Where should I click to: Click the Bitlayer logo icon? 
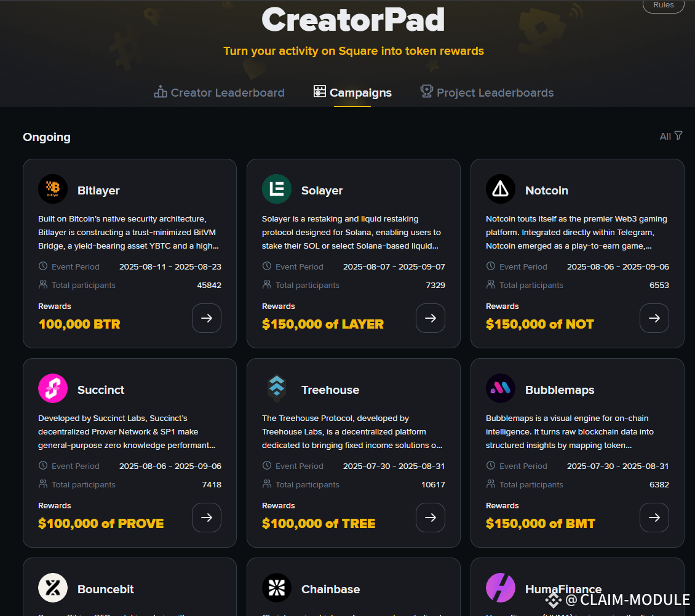(53, 189)
